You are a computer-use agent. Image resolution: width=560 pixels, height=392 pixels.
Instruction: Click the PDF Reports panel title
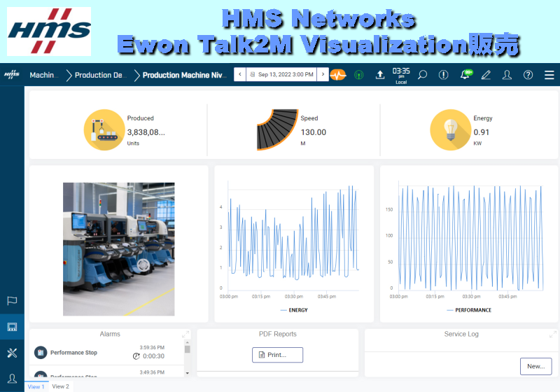(x=277, y=334)
